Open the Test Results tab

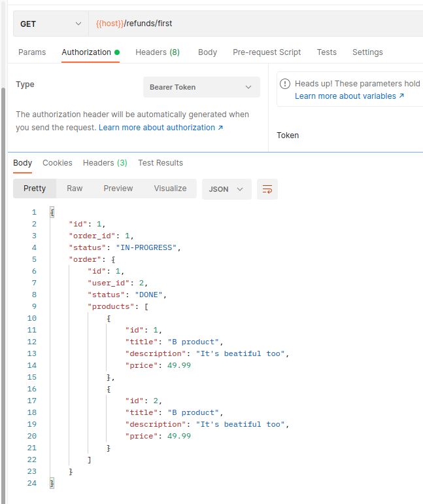[160, 163]
